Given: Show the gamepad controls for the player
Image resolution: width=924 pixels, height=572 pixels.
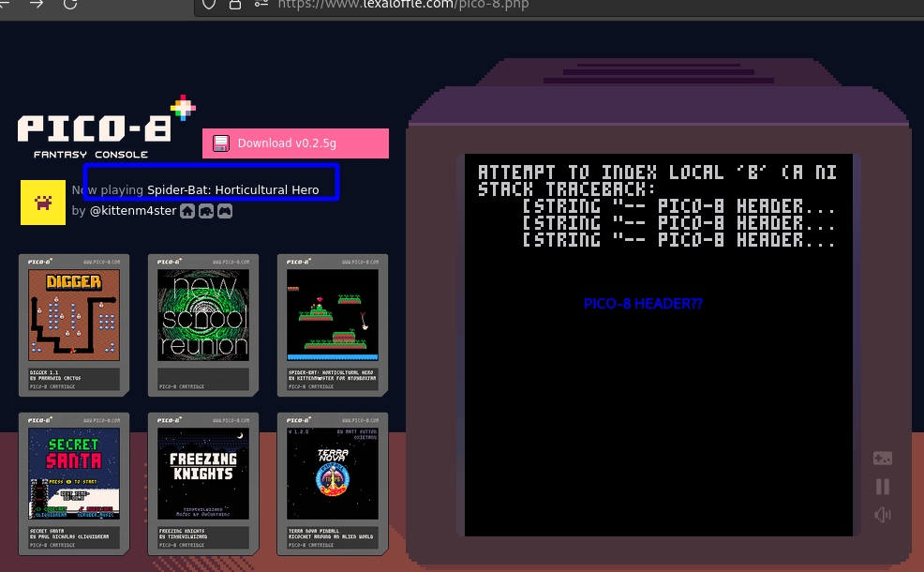Looking at the screenshot, I should point(882,458).
